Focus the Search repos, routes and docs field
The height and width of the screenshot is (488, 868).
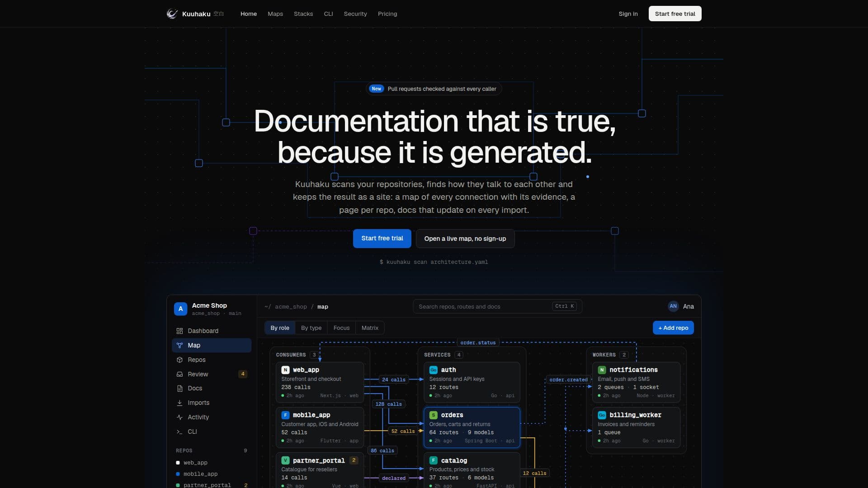tap(497, 306)
